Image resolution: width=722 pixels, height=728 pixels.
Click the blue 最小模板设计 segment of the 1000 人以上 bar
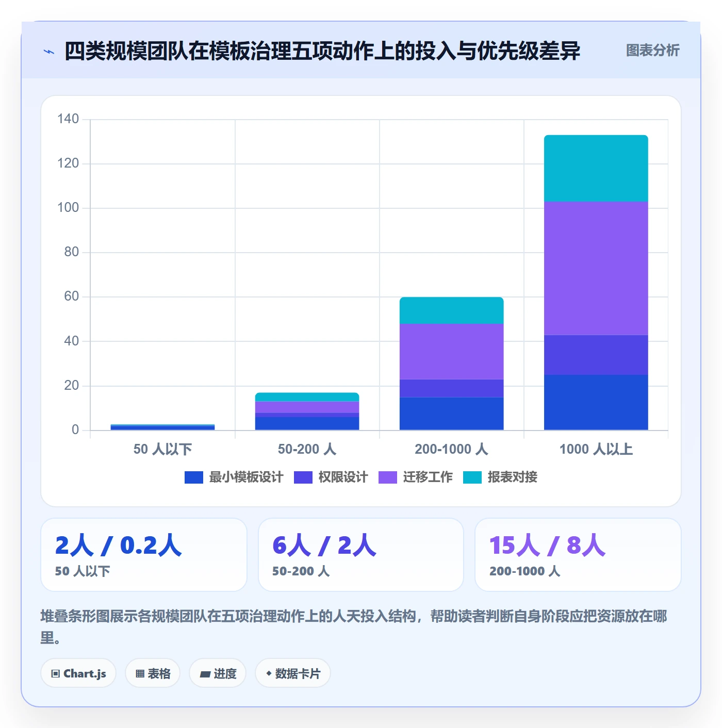tap(596, 402)
